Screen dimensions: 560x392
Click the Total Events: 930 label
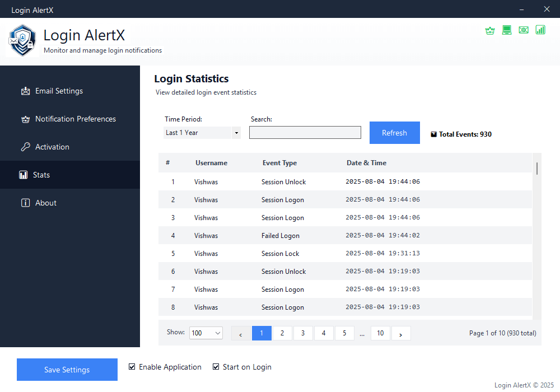pos(465,134)
